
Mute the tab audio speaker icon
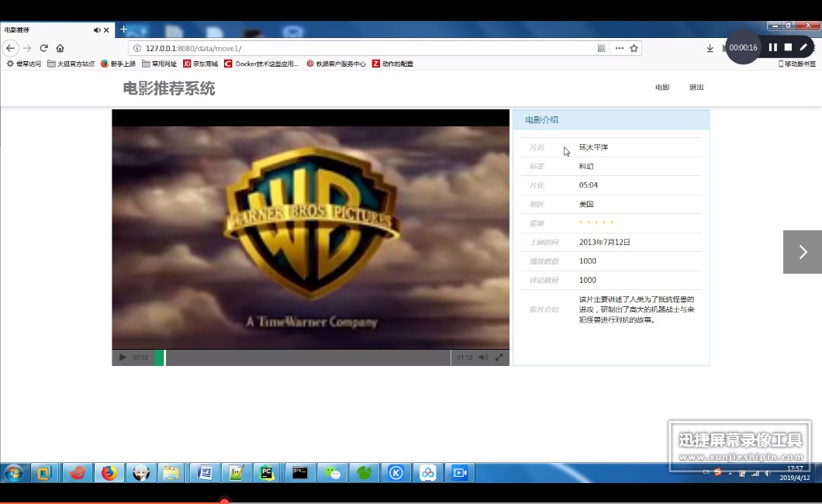coord(97,30)
